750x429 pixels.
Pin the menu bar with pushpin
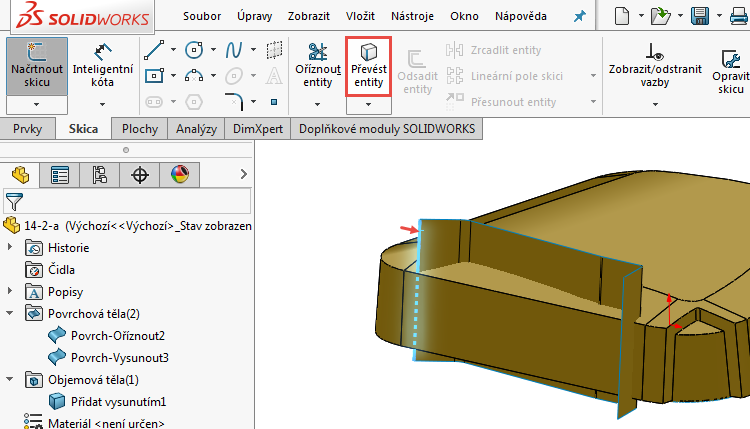click(x=580, y=17)
